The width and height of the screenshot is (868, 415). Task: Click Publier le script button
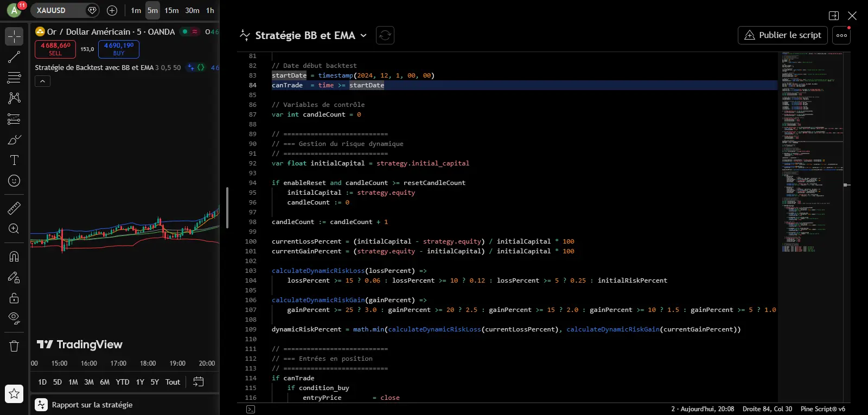783,35
